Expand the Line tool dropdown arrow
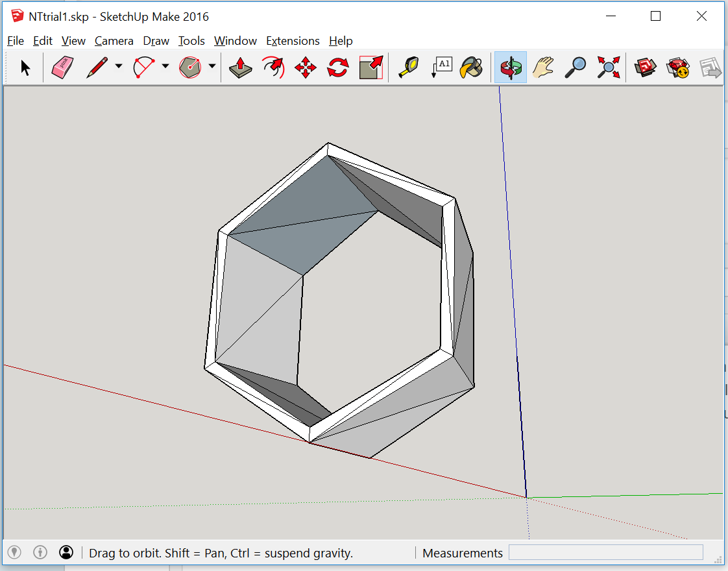 pos(117,67)
